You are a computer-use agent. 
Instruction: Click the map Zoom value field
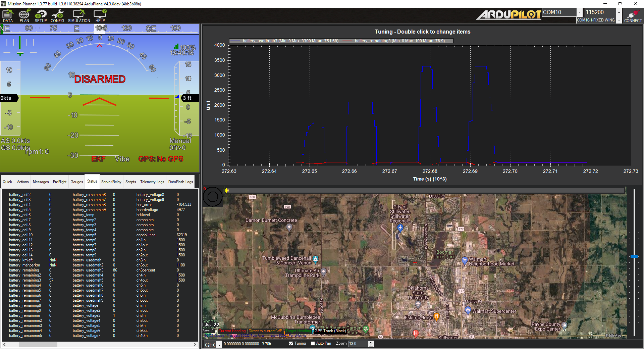click(x=358, y=344)
